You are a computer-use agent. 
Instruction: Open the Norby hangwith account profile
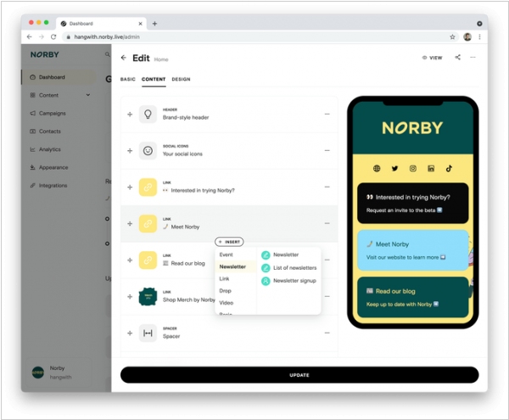[x=59, y=372]
